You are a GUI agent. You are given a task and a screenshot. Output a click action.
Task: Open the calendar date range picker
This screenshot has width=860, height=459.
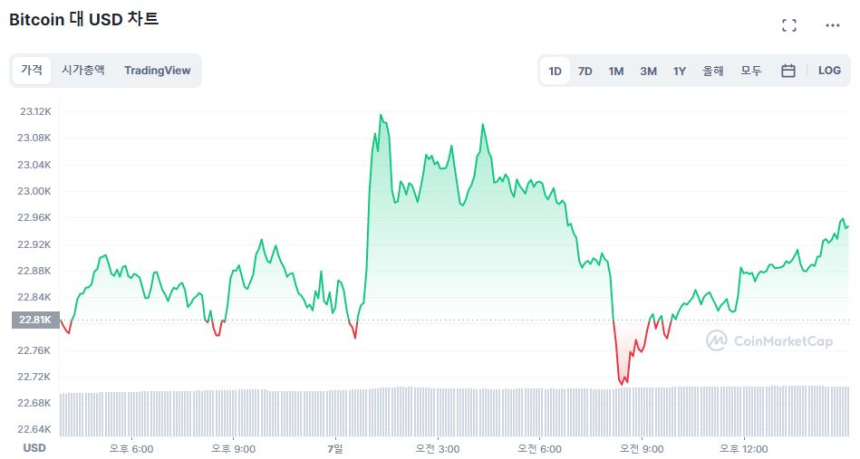click(788, 71)
